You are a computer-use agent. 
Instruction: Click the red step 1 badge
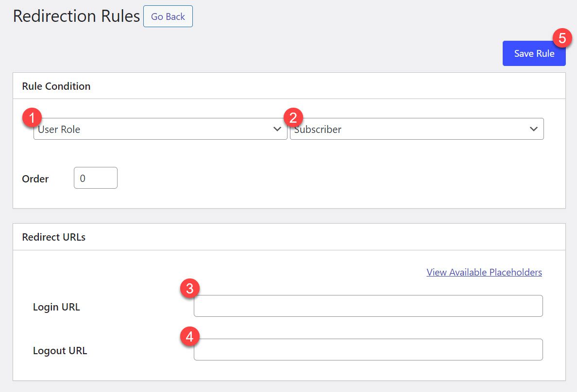point(32,117)
